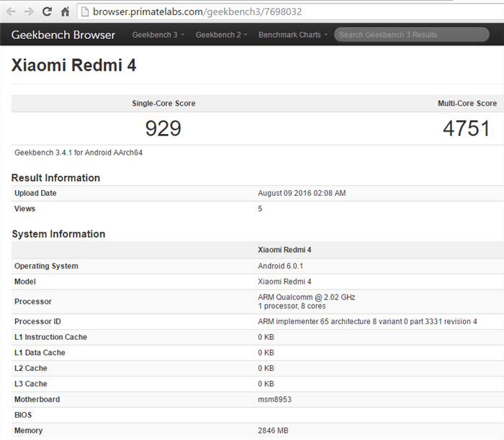Select the L3 Cache label
This screenshot has width=504, height=440.
coord(31,384)
